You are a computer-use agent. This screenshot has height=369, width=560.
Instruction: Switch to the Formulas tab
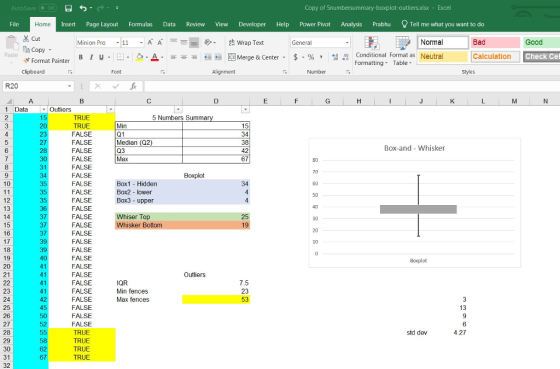(140, 24)
